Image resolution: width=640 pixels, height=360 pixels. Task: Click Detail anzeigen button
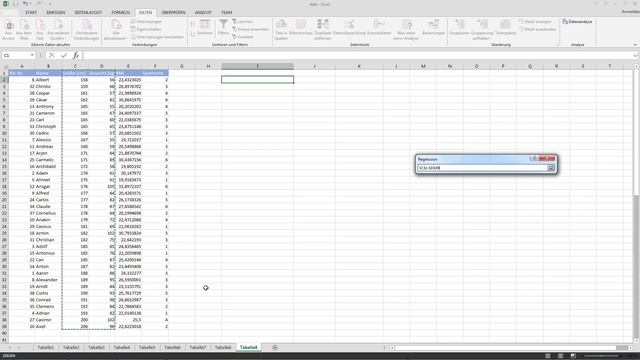535,21
